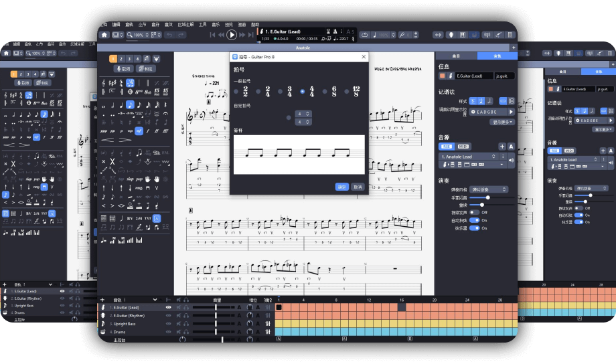The width and height of the screenshot is (616, 364).
Task: Add a new track with the plus icon
Action: [102, 300]
